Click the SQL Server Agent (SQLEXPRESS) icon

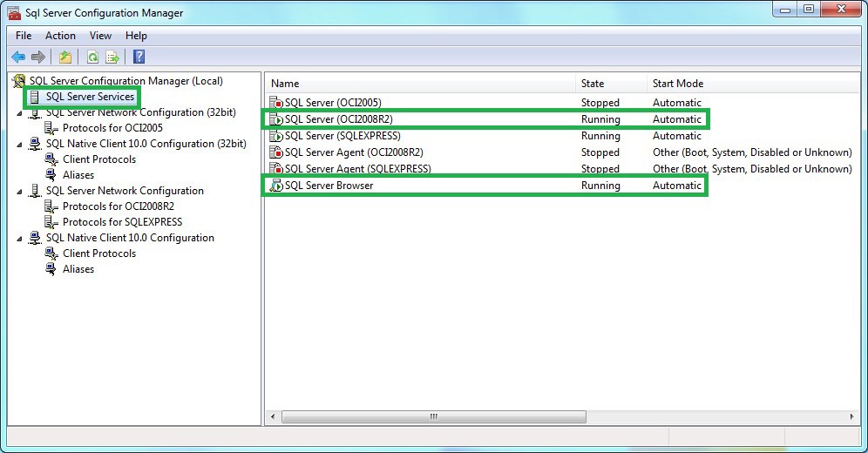point(276,169)
